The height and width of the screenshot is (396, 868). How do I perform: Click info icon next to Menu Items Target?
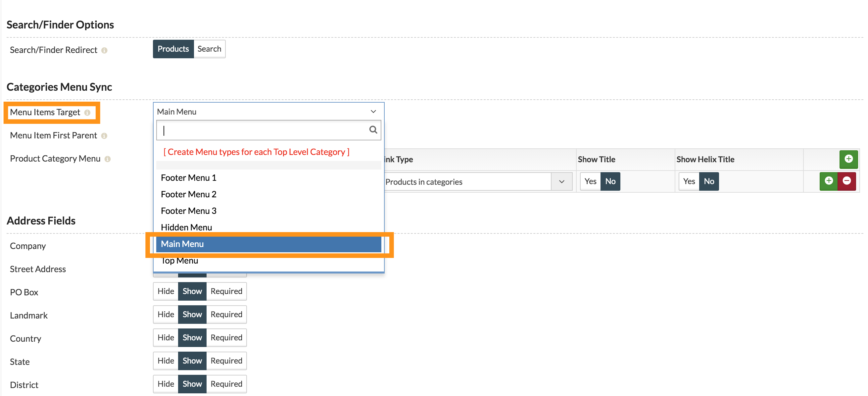87,113
